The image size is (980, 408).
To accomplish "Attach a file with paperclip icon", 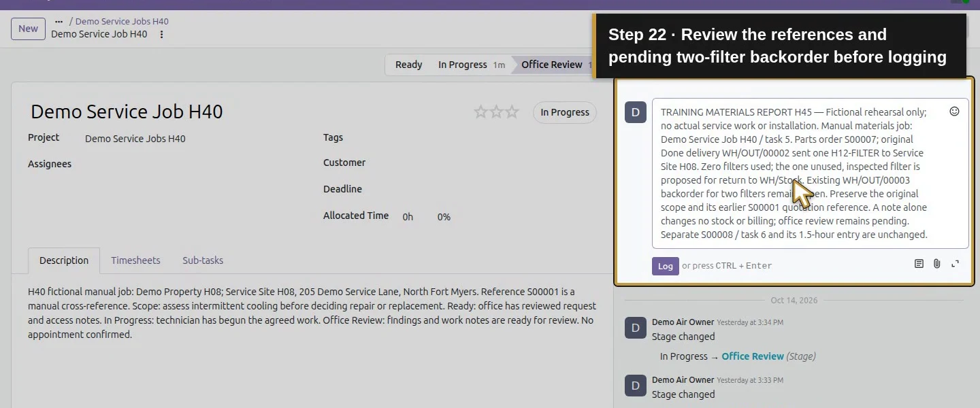I will pos(937,264).
